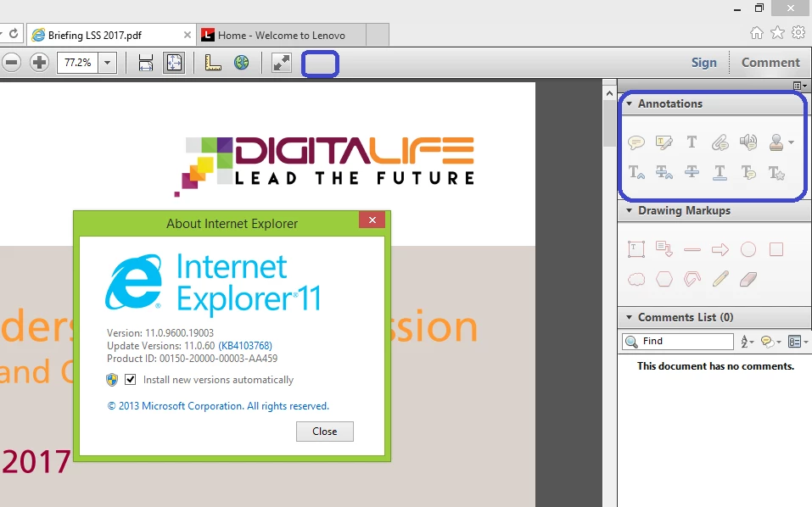The image size is (812, 507).
Task: Click Close in About Internet Explorer
Action: [x=325, y=432]
